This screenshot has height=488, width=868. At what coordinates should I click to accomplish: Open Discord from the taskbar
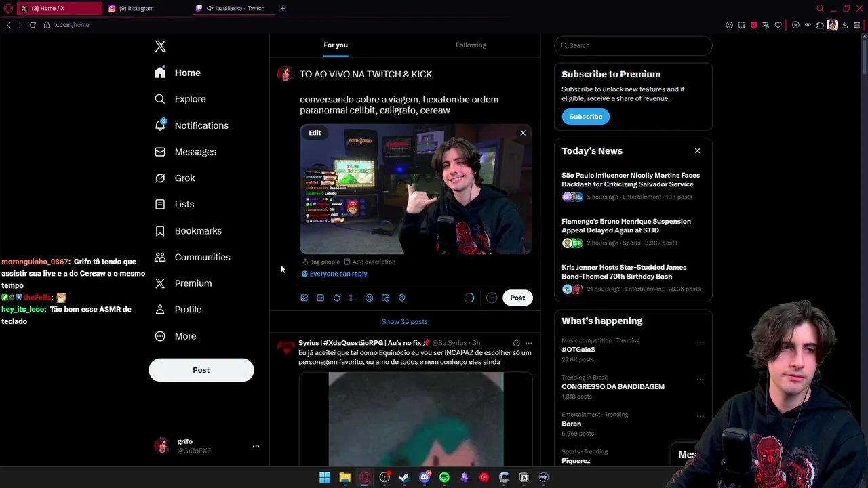coord(425,477)
